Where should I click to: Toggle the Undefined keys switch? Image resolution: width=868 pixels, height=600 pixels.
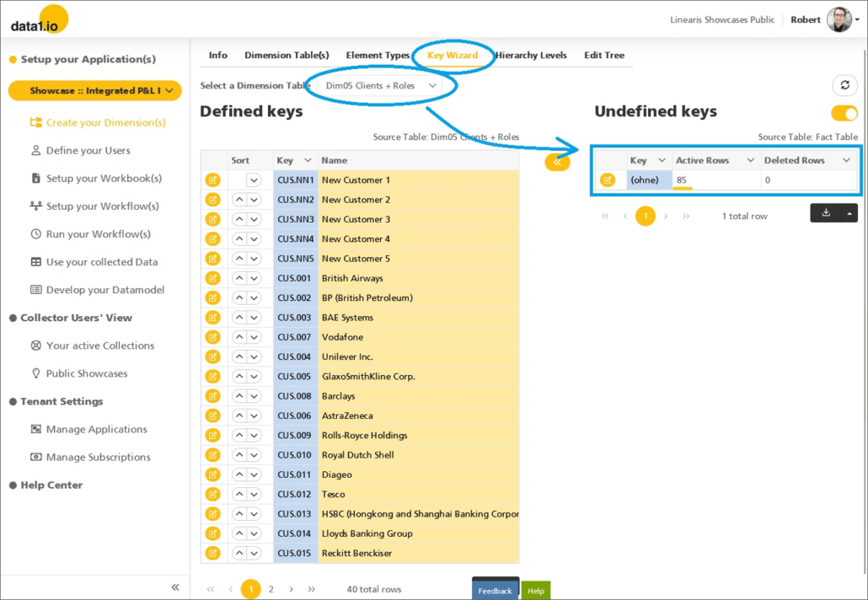pos(844,113)
